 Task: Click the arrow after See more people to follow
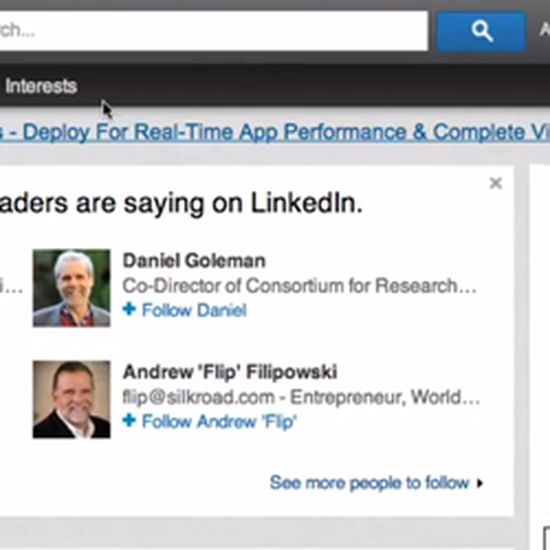pyautogui.click(x=479, y=483)
